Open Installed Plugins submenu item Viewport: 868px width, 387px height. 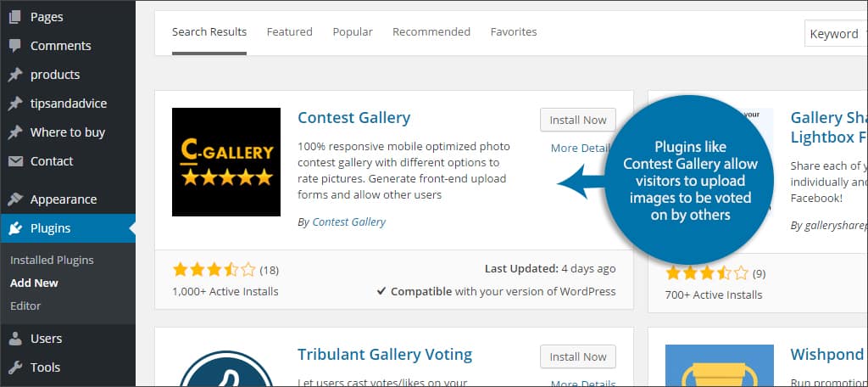pos(52,260)
